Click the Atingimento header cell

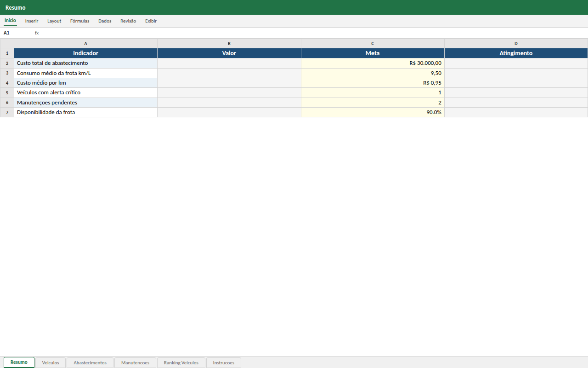(x=516, y=53)
